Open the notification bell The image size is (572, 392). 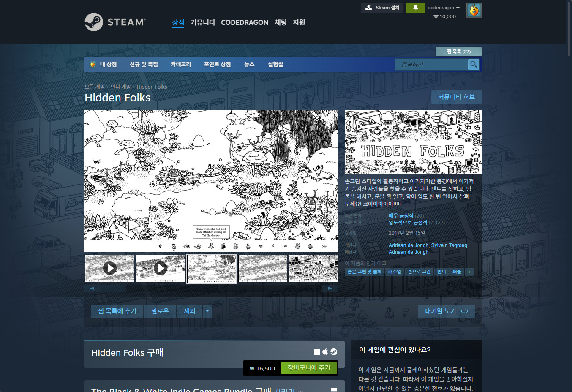pyautogui.click(x=415, y=8)
